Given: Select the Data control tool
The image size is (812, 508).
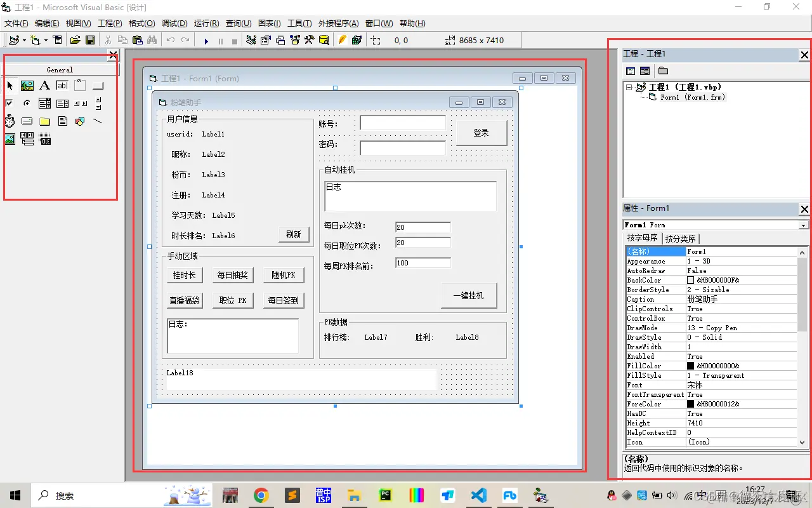Looking at the screenshot, I should pyautogui.click(x=27, y=139).
